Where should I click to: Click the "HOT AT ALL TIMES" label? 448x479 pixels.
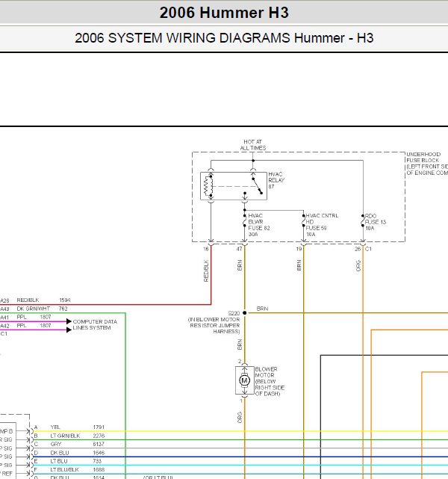pyautogui.click(x=252, y=145)
